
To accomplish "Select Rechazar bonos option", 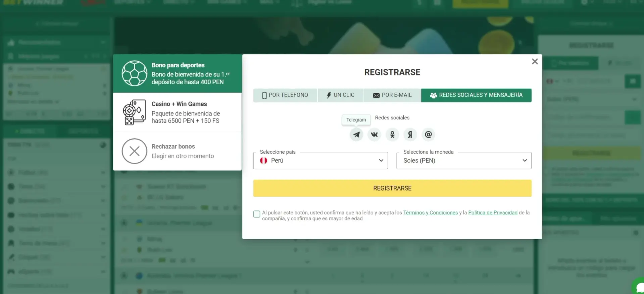I will (x=178, y=151).
